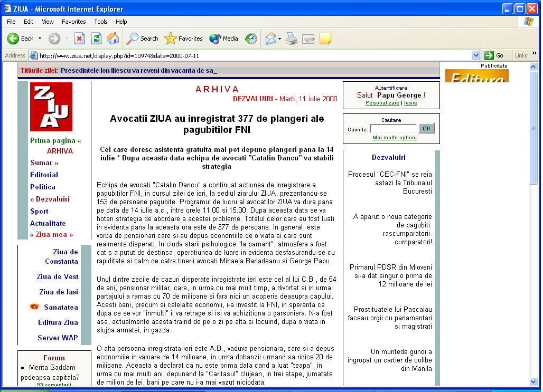
Task: Expand the address bar URL dropdown
Action: (x=476, y=55)
